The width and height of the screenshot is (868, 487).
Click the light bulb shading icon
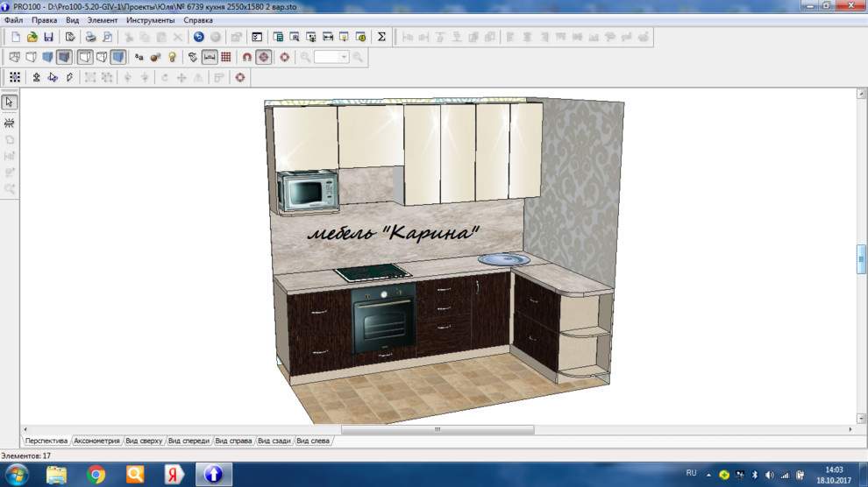click(172, 57)
